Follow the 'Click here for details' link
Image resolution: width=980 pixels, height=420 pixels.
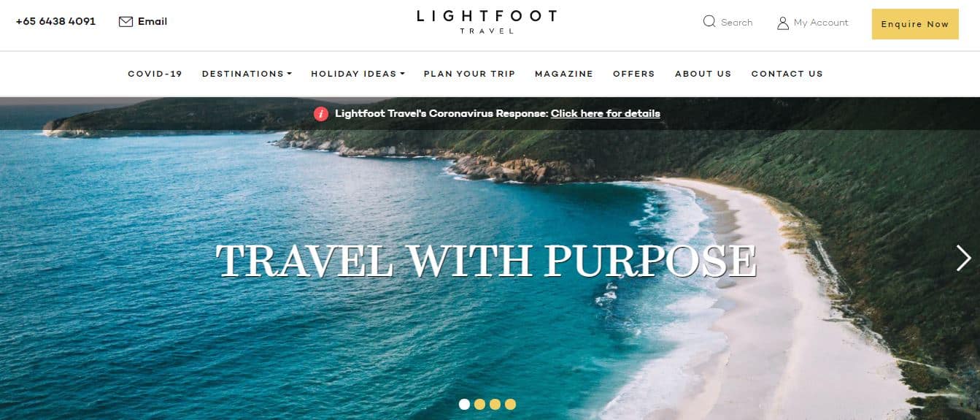(x=606, y=113)
